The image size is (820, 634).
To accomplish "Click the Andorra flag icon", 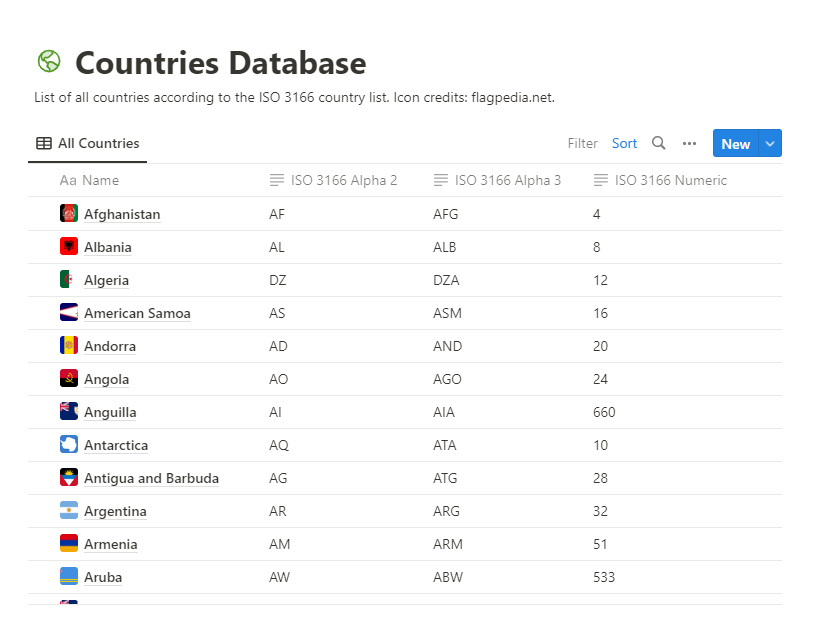I will click(69, 346).
